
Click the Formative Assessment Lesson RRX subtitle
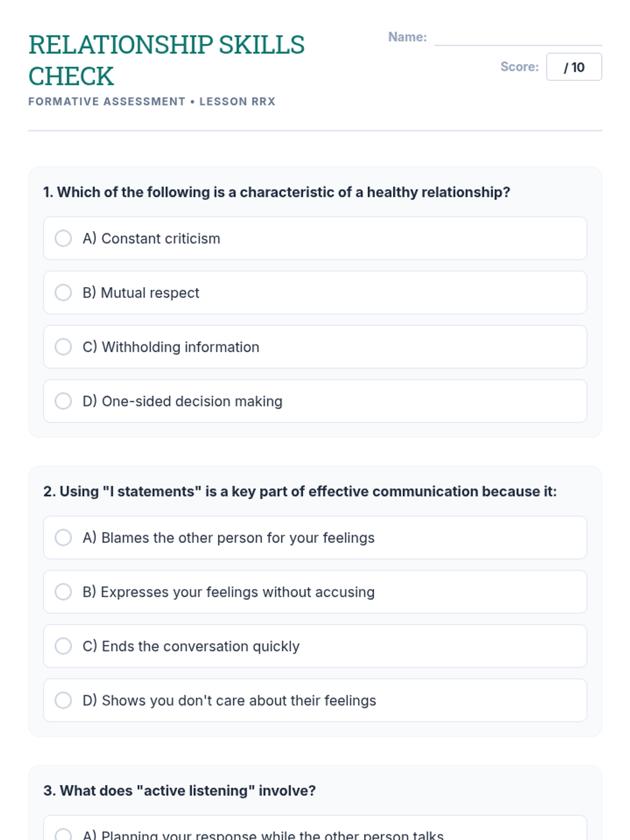(152, 101)
